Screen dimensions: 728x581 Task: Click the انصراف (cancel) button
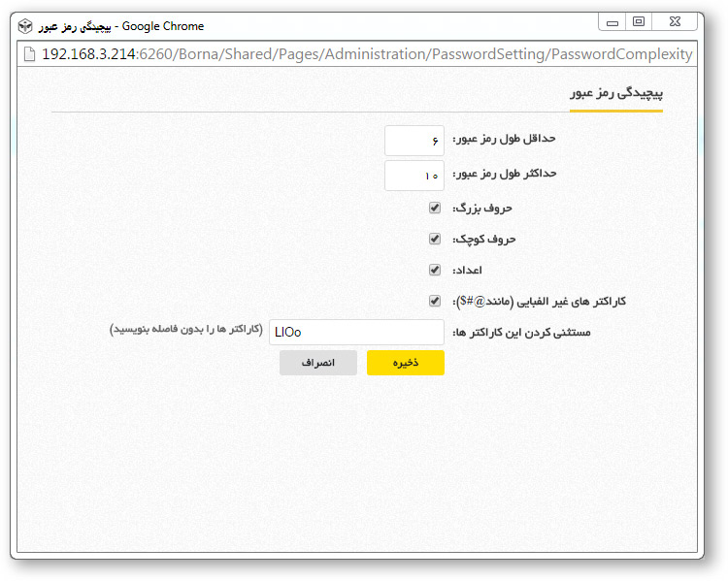(317, 363)
